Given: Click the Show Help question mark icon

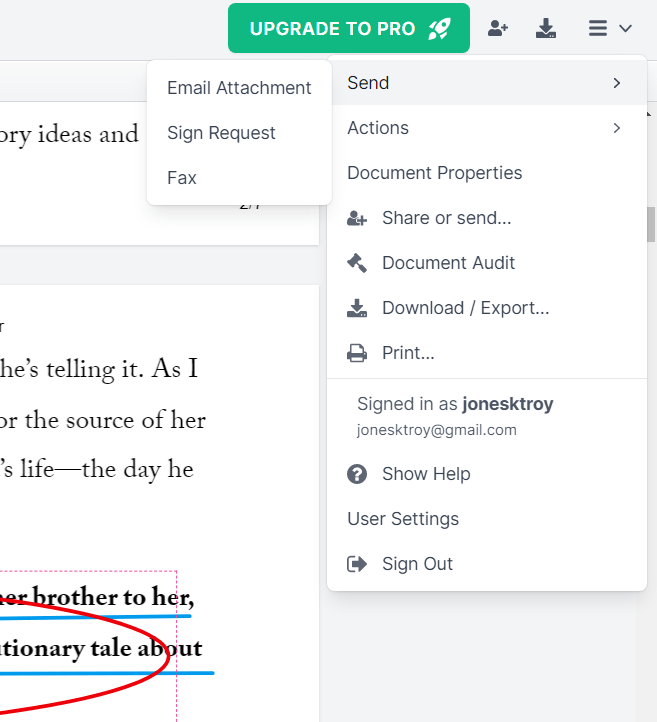Looking at the screenshot, I should click(357, 474).
